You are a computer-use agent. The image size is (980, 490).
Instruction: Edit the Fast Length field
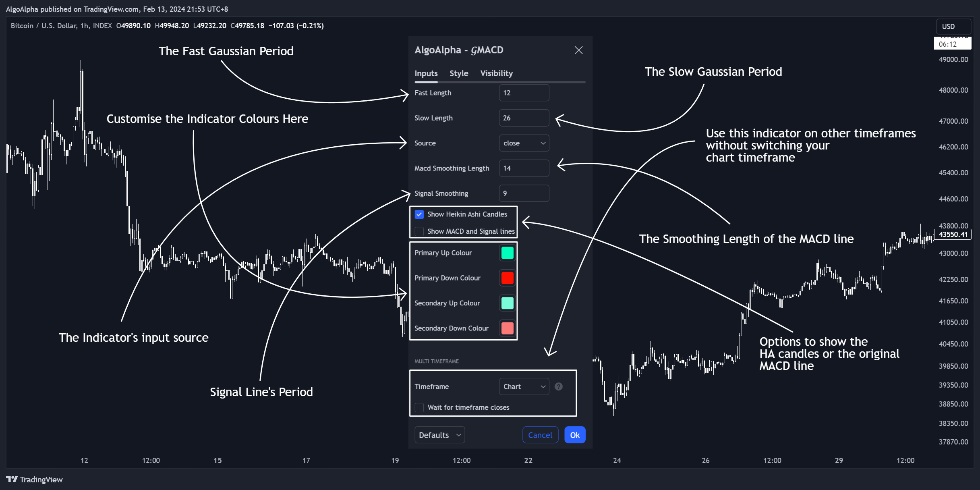click(x=524, y=93)
